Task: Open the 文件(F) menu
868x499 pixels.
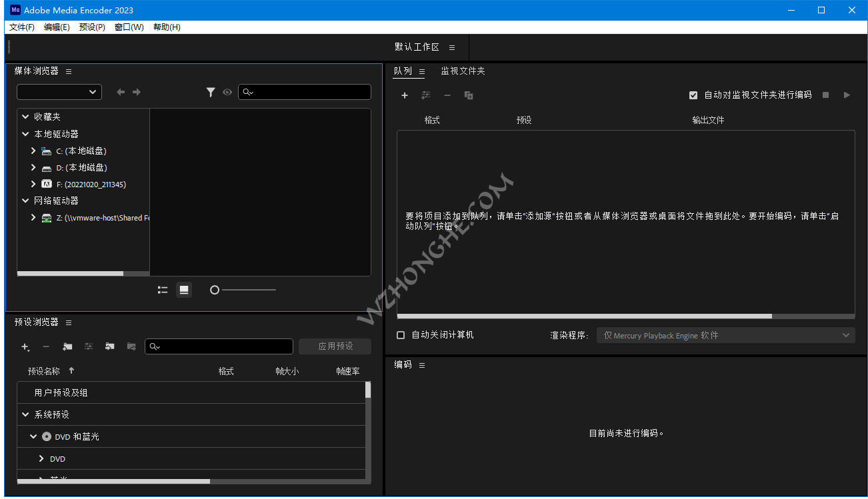Action: click(21, 27)
